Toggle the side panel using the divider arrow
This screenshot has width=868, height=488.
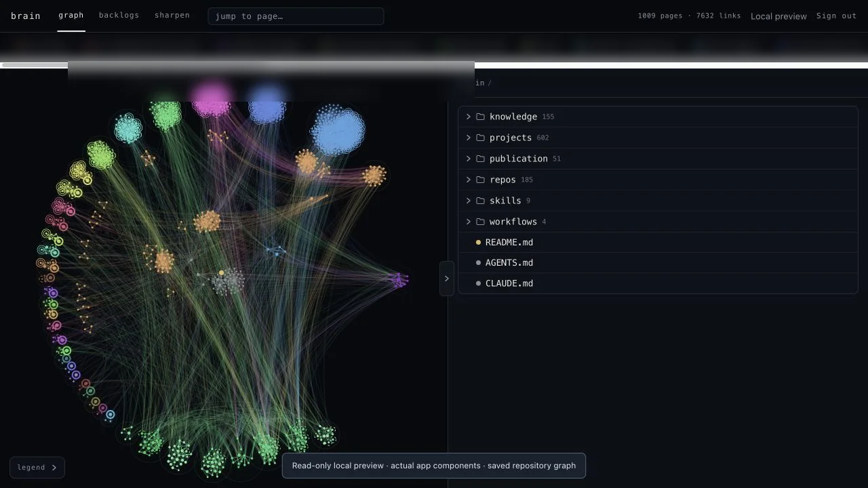pos(446,279)
